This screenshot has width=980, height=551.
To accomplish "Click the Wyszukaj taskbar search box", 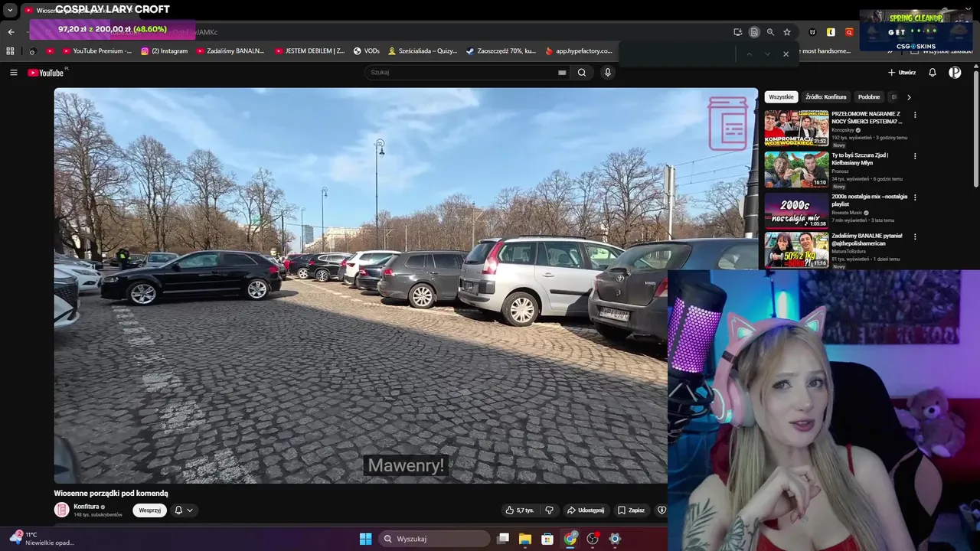I will point(434,539).
